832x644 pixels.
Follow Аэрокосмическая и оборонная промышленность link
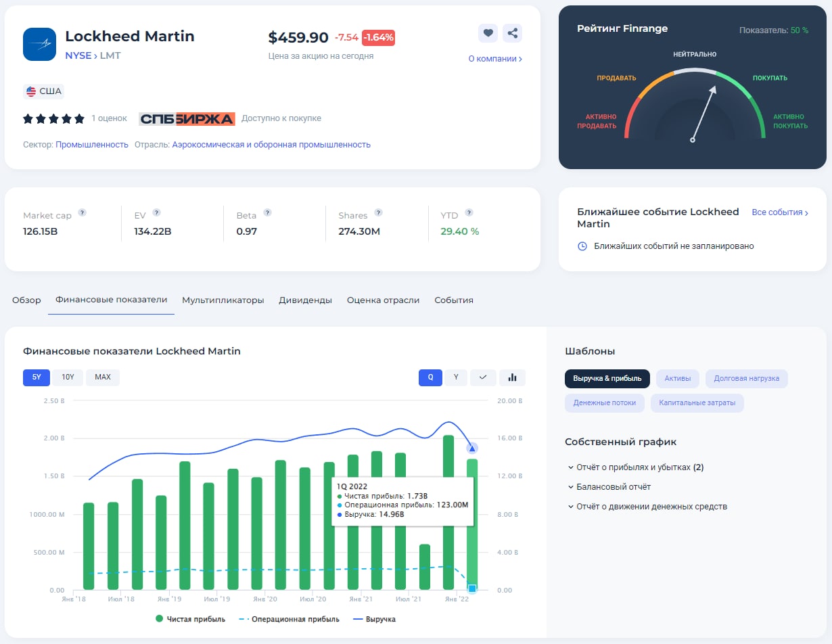point(271,145)
